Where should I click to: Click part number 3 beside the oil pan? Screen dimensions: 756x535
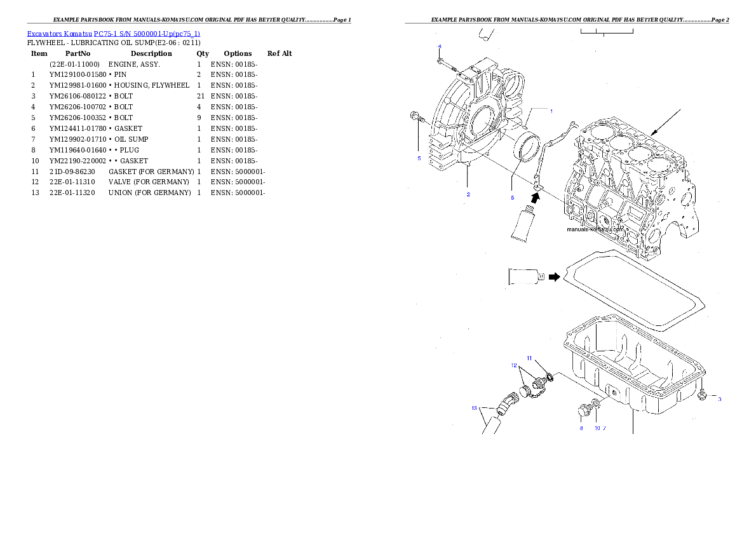coord(719,400)
